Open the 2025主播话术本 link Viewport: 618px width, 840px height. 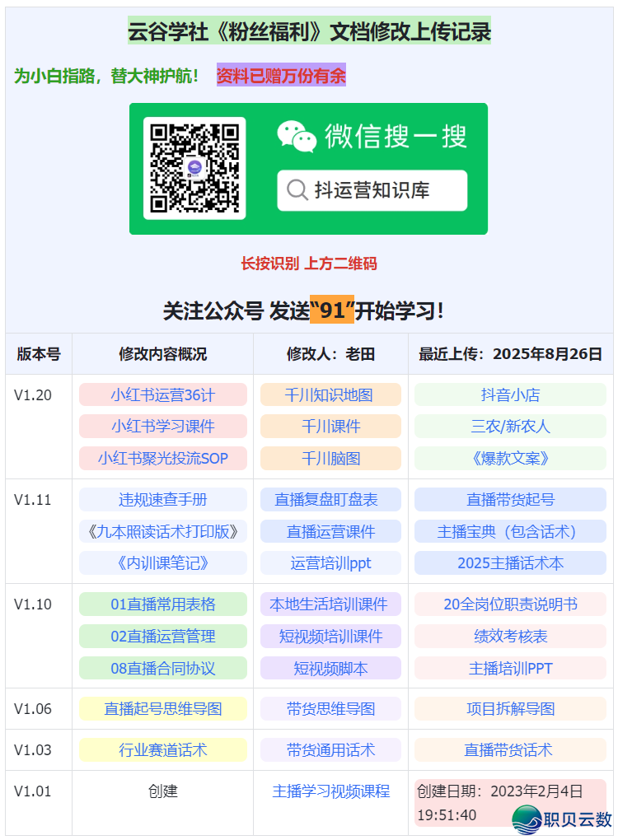coord(510,563)
